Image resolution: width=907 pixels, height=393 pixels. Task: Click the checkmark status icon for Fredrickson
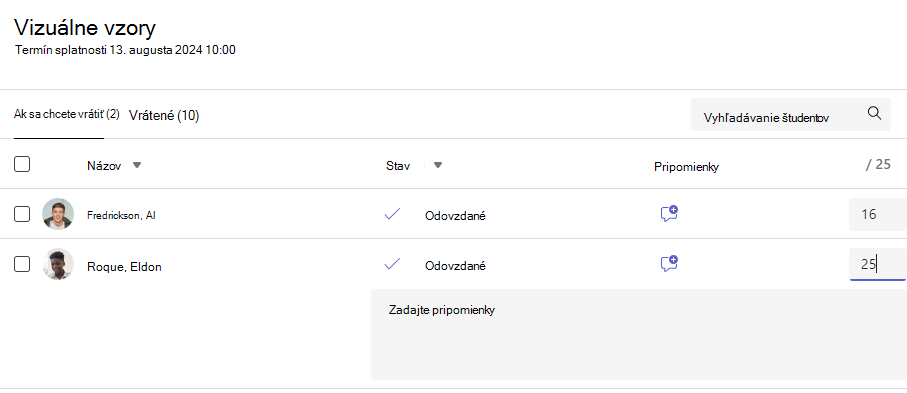pos(392,214)
